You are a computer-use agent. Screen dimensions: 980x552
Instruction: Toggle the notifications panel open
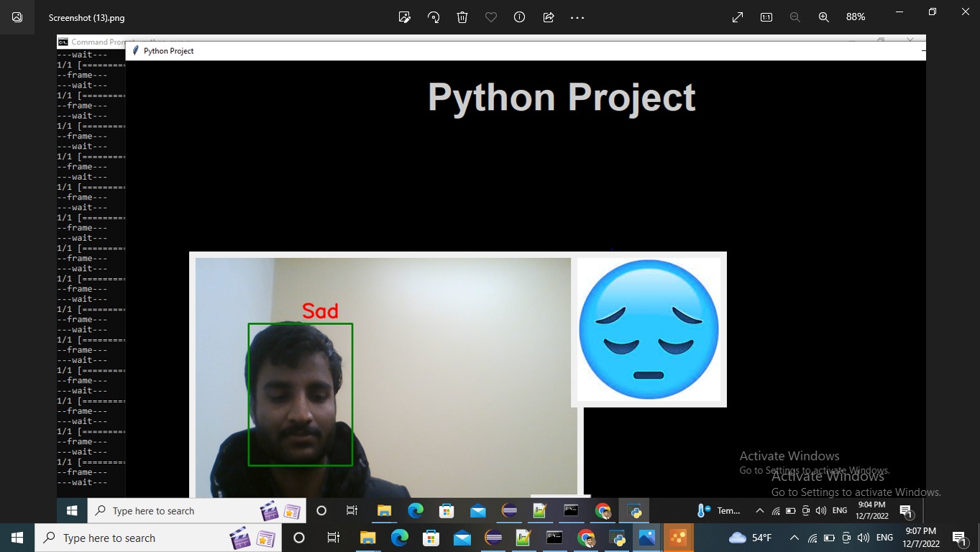(x=959, y=538)
